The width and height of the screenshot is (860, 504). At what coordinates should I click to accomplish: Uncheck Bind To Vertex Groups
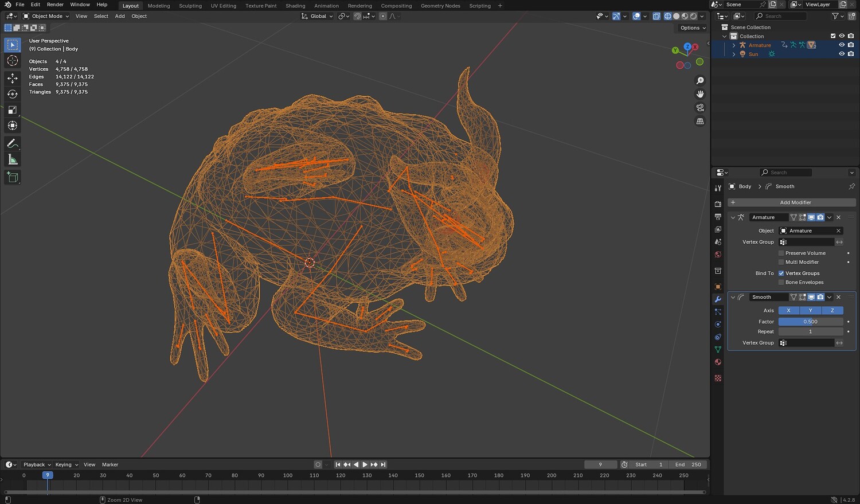[x=781, y=274]
